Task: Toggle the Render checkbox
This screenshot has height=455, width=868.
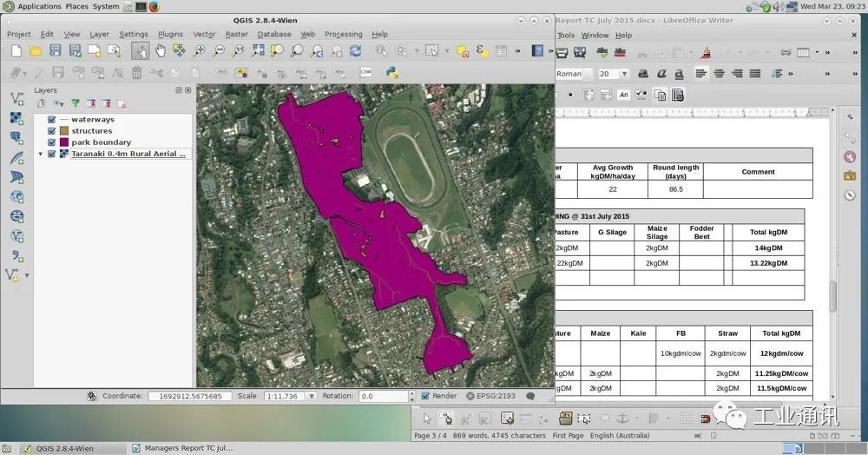Action: pos(425,396)
